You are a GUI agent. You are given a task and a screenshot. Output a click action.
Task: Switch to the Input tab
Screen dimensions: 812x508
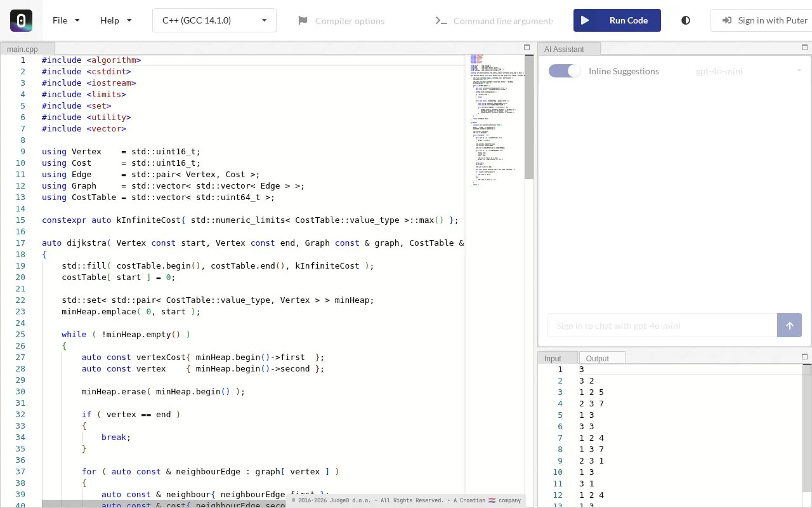coord(558,358)
